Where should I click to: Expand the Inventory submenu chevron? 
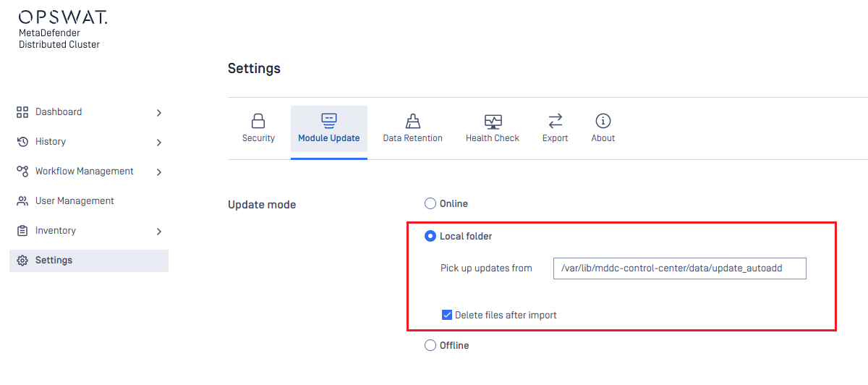(x=159, y=232)
